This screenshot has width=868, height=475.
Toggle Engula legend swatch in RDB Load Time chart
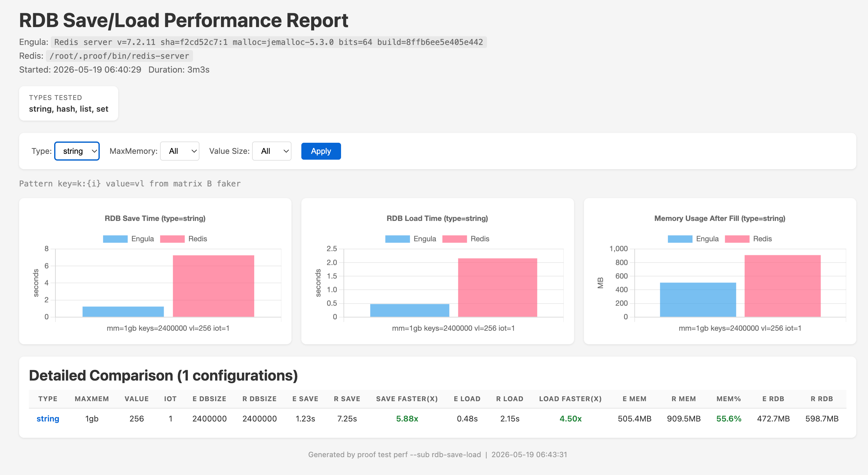pyautogui.click(x=398, y=239)
